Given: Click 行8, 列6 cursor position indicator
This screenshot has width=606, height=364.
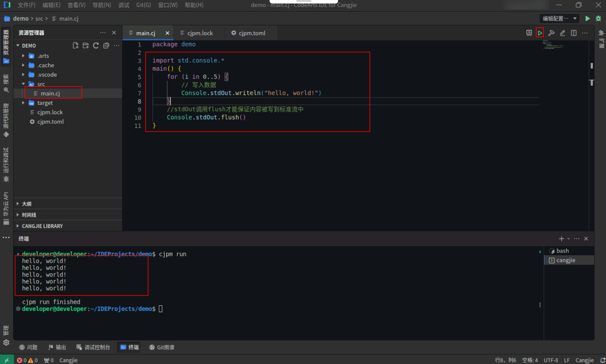Looking at the screenshot, I should pyautogui.click(x=506, y=360).
